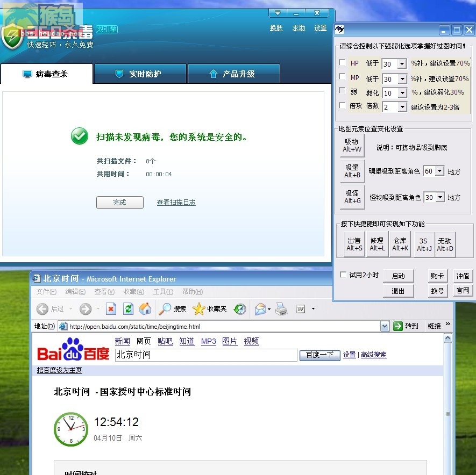Screen dimensions: 476x475
Task: Open the 收藏(A) menu in IE
Action: pos(133,292)
